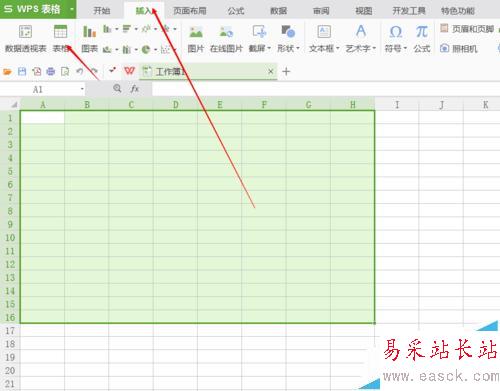Insert a chart with 图表 icon
Viewport: 500px width, 391px height.
(x=89, y=32)
